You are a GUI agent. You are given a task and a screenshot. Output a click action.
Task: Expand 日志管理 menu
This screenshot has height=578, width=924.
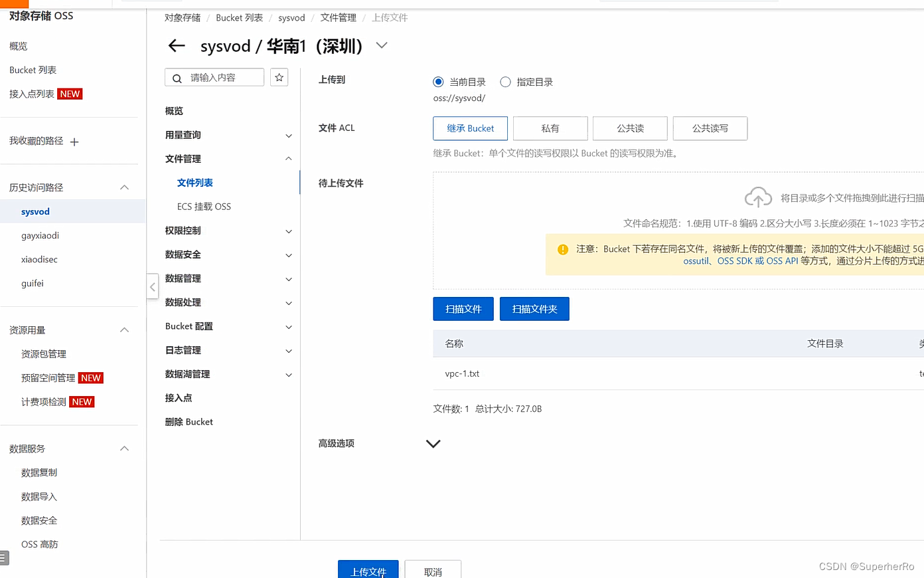tap(289, 351)
